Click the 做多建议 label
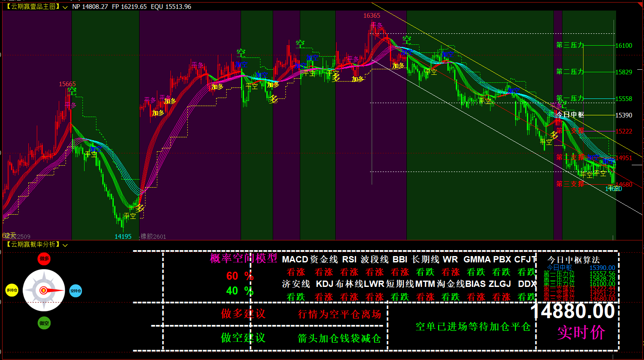The width and height of the screenshot is (644, 360). [x=243, y=314]
